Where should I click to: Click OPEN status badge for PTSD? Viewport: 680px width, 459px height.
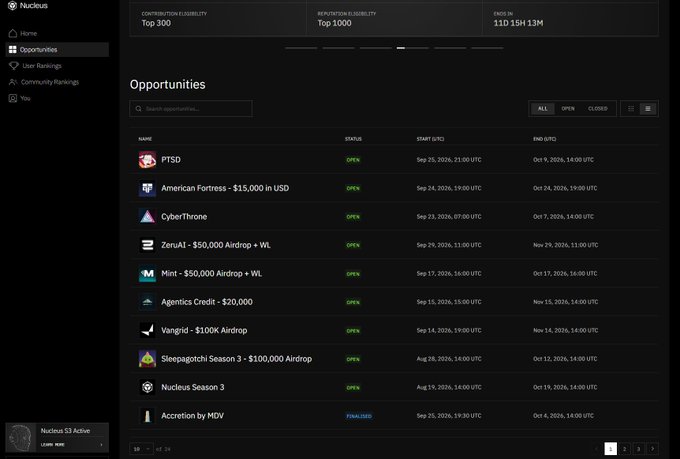click(353, 160)
